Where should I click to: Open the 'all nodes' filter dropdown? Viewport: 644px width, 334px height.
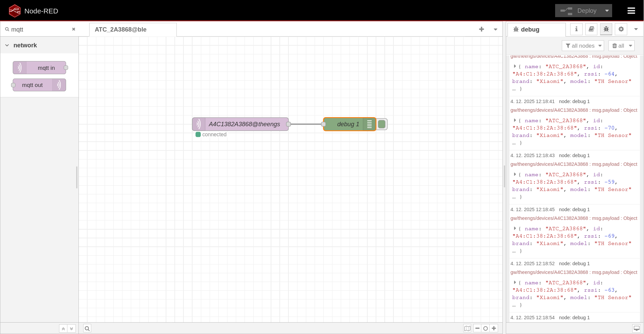[x=583, y=46]
